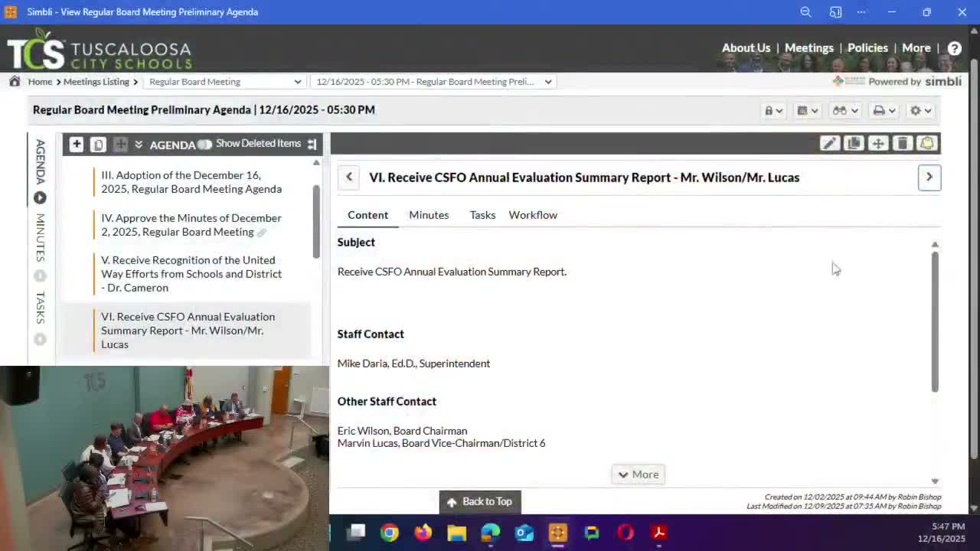The image size is (980, 551).
Task: Add a new agenda item with the plus icon
Action: coord(76,144)
